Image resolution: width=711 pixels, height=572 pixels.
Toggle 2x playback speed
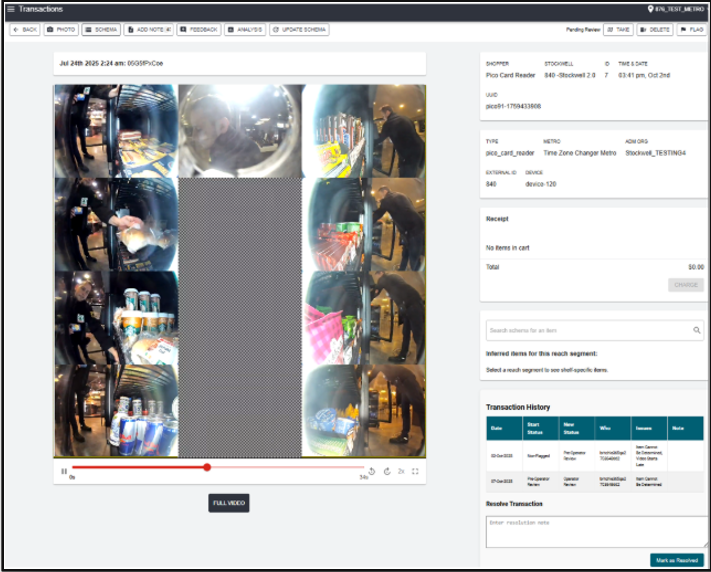[401, 471]
